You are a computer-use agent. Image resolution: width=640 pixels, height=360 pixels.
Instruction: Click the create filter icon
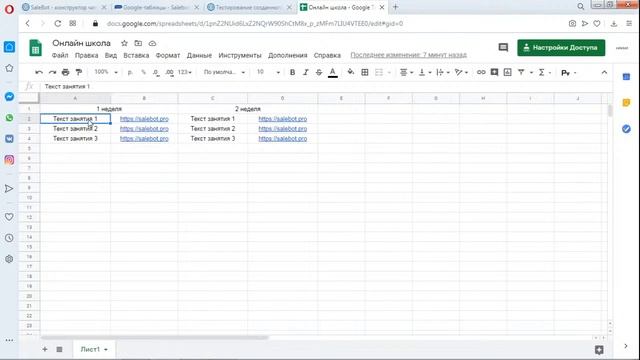(521, 72)
